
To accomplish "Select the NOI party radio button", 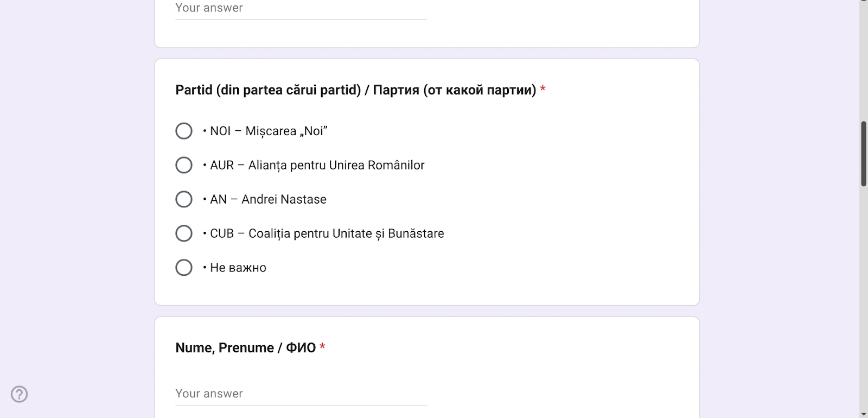I will (184, 131).
